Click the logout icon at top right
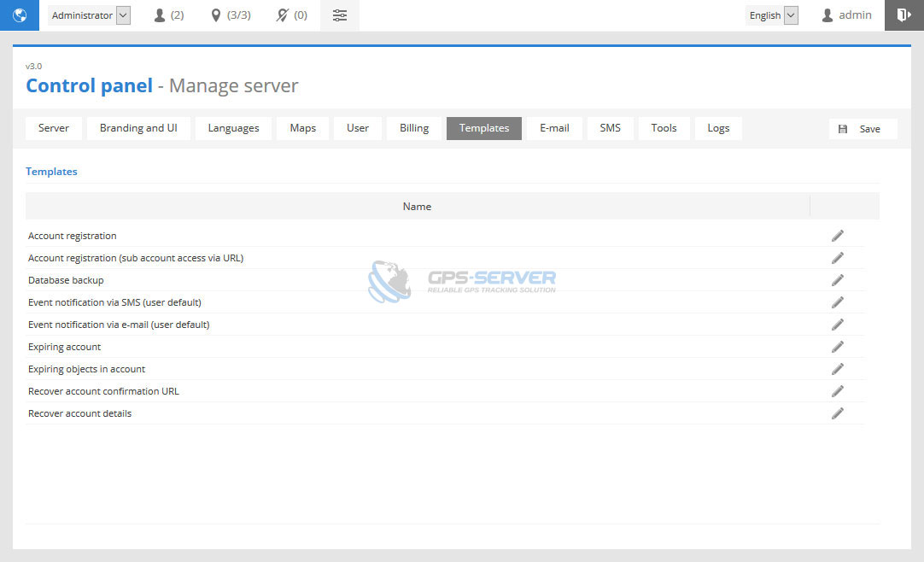This screenshot has height=562, width=924. point(904,15)
